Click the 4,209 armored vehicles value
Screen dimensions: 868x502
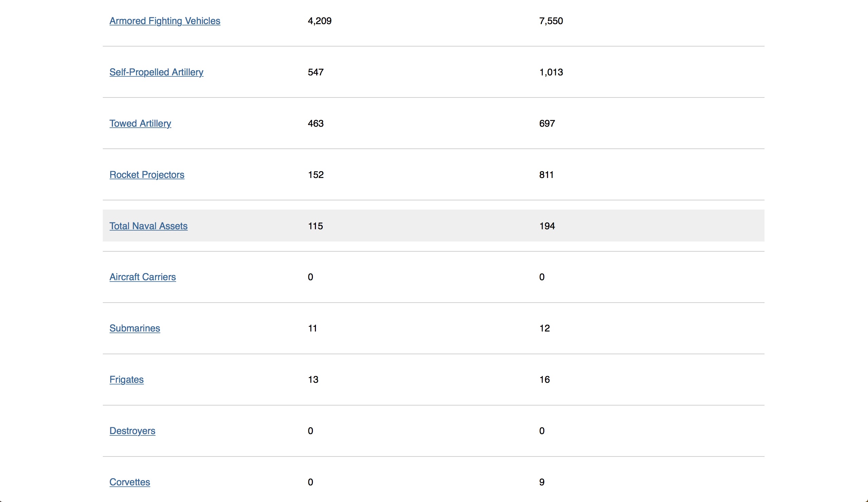point(319,21)
